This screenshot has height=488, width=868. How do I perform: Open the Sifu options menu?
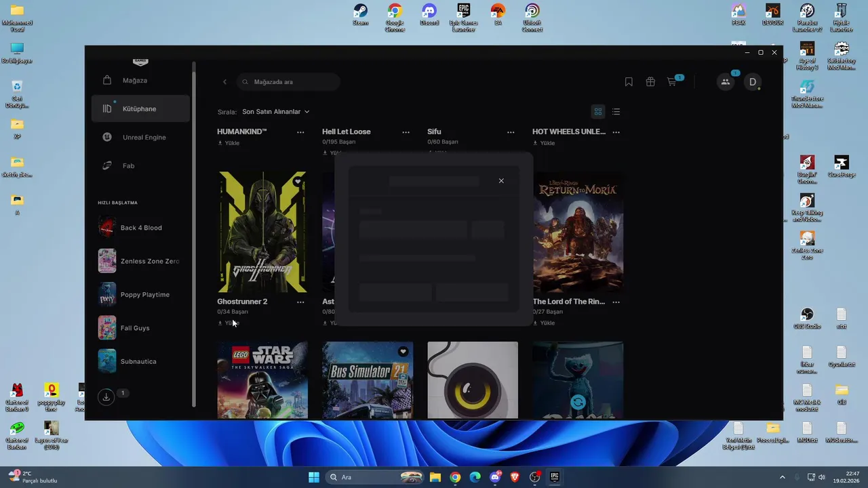(x=511, y=132)
